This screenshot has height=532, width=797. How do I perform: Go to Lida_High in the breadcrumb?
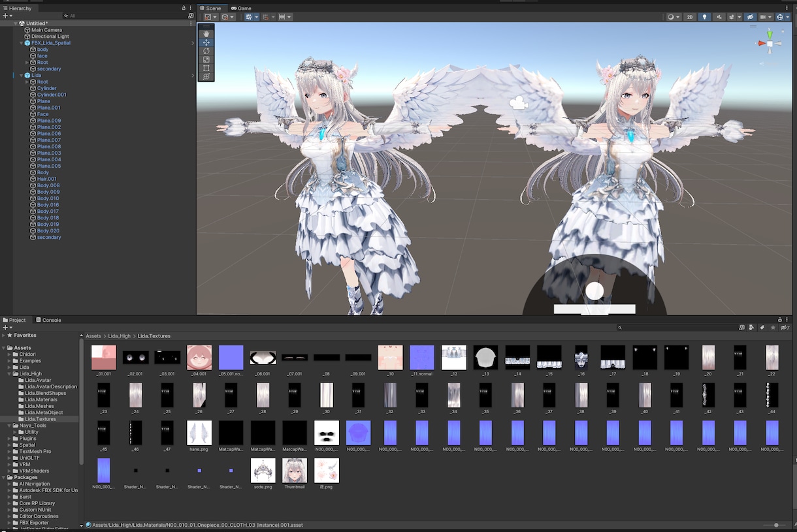(120, 336)
